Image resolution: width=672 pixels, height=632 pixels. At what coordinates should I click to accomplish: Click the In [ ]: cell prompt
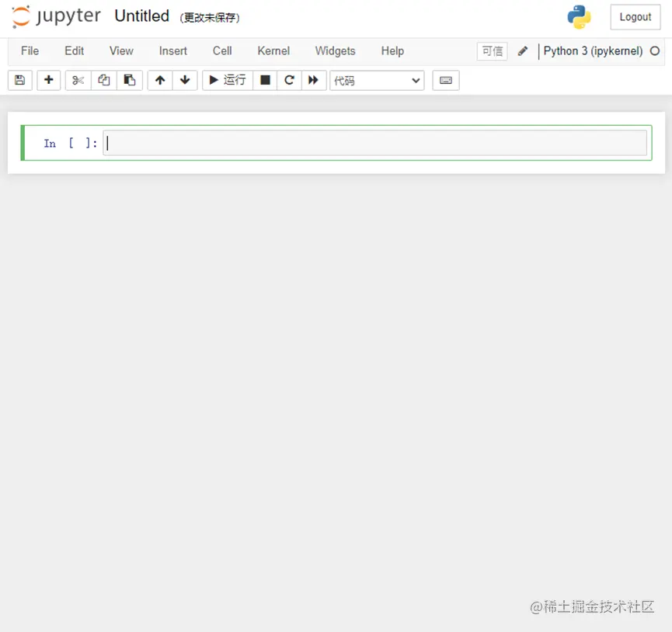(71, 144)
